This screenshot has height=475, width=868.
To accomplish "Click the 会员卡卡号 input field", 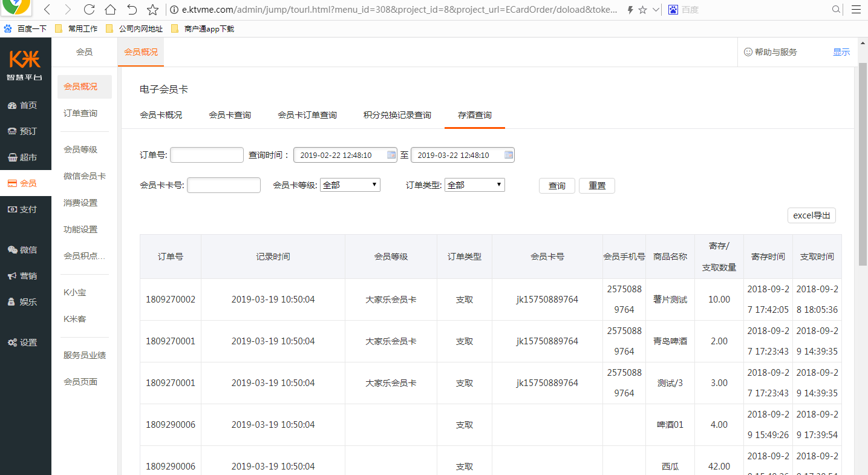I will pyautogui.click(x=224, y=185).
